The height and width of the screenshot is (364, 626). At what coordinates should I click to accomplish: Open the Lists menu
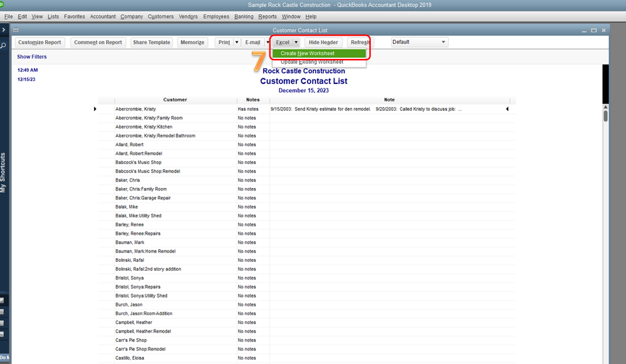[x=53, y=16]
